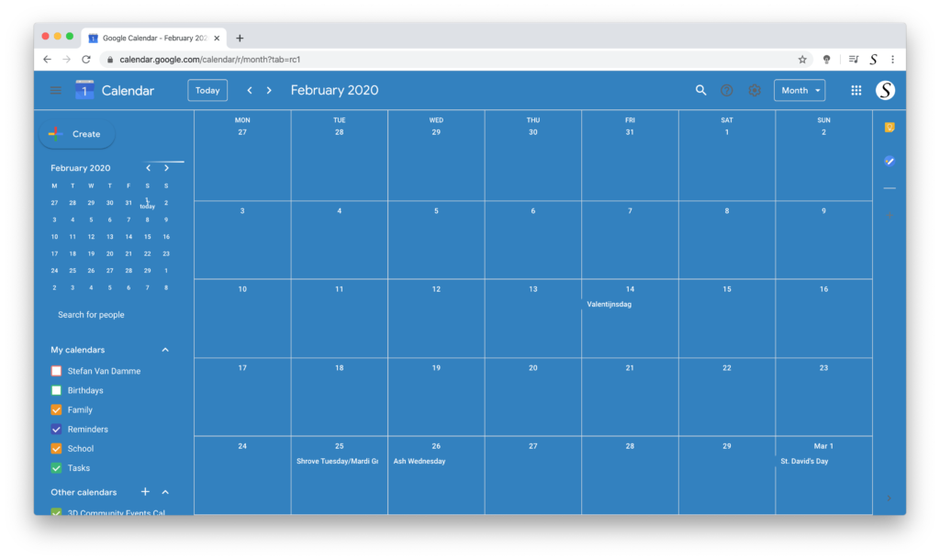Go to next month in header

(x=269, y=90)
